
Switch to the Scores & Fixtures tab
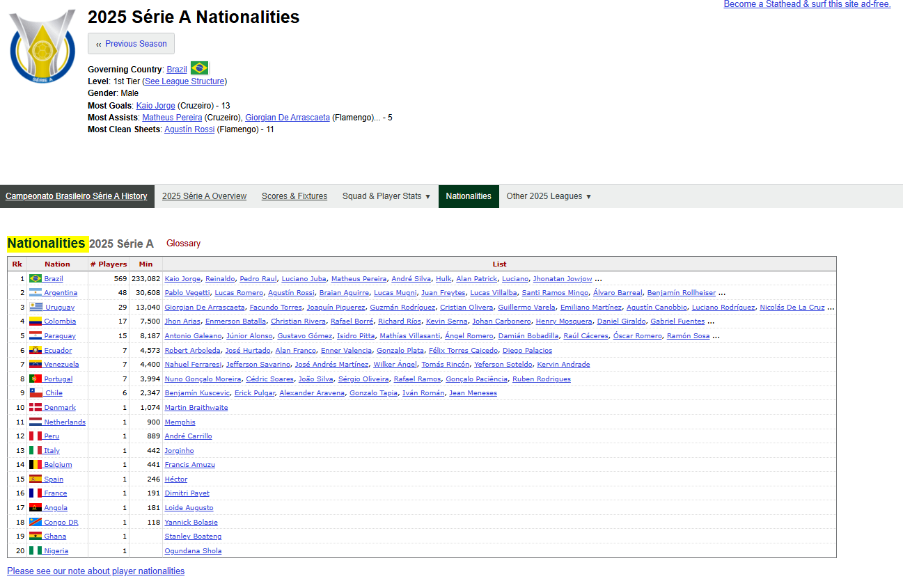[295, 196]
